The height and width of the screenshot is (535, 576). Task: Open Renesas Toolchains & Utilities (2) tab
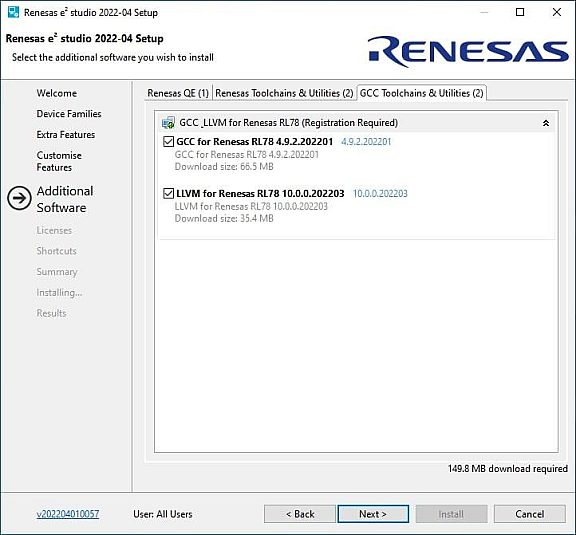coord(284,93)
